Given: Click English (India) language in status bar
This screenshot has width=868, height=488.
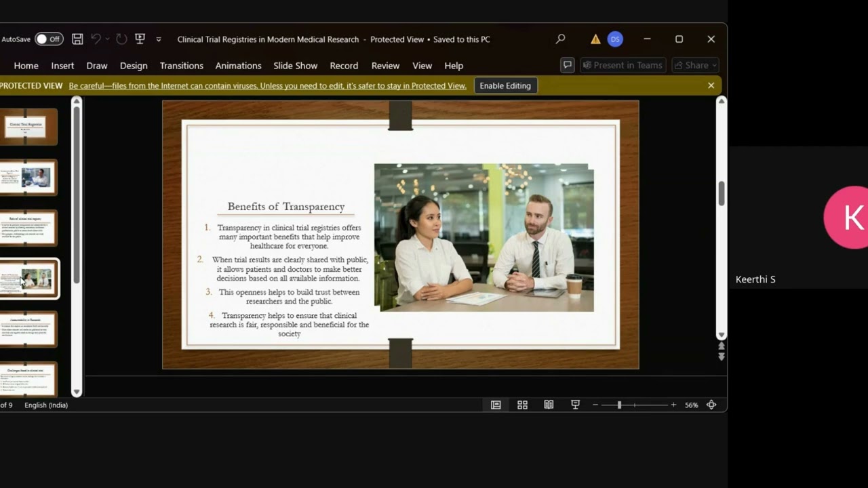Looking at the screenshot, I should 46,405.
